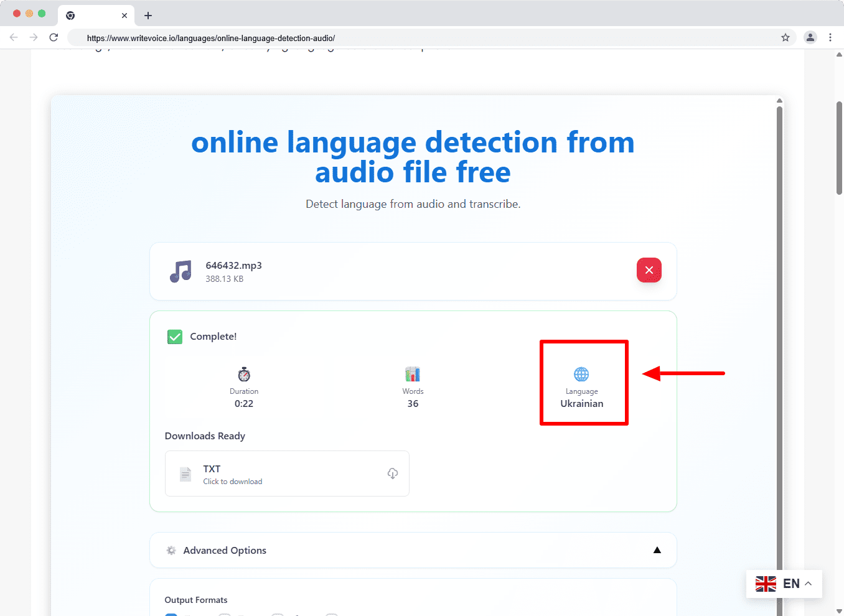Open a new browser tab

click(148, 16)
